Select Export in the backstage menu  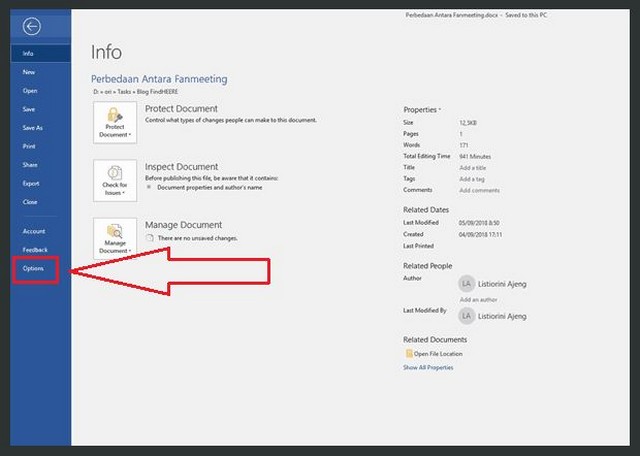(x=32, y=184)
